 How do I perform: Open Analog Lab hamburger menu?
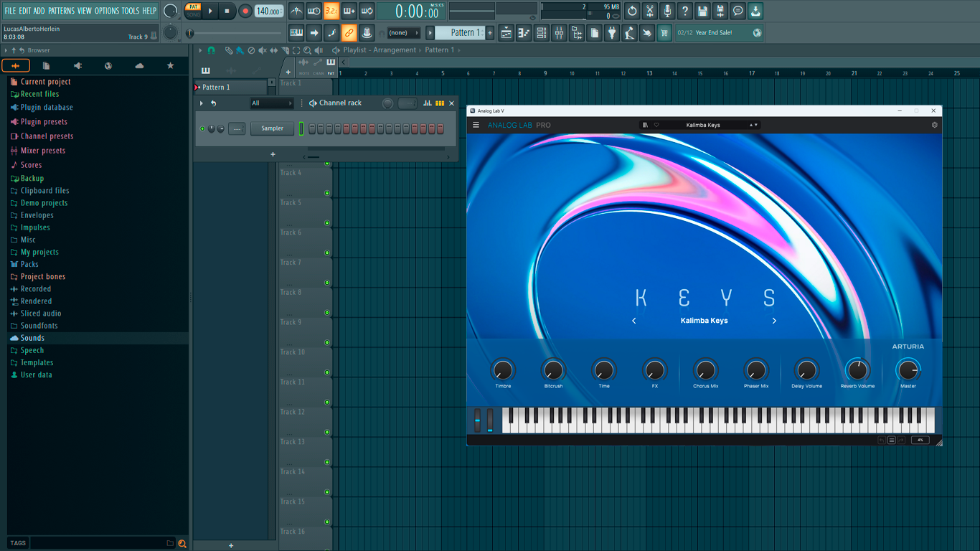click(476, 125)
